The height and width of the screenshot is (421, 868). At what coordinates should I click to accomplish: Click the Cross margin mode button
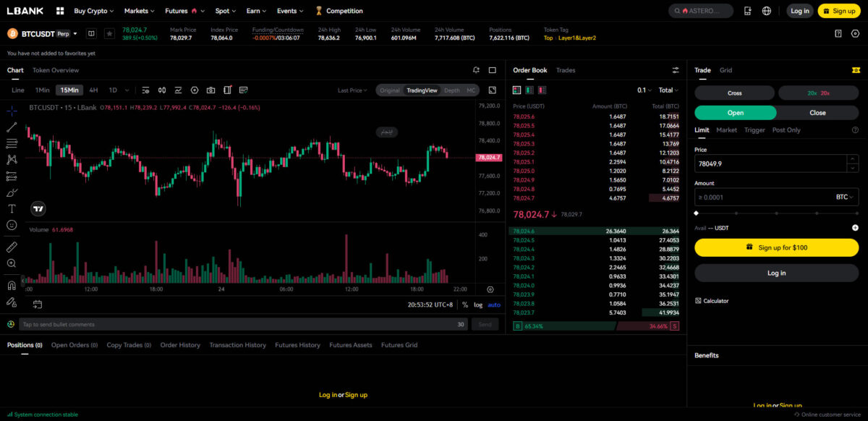[735, 93]
